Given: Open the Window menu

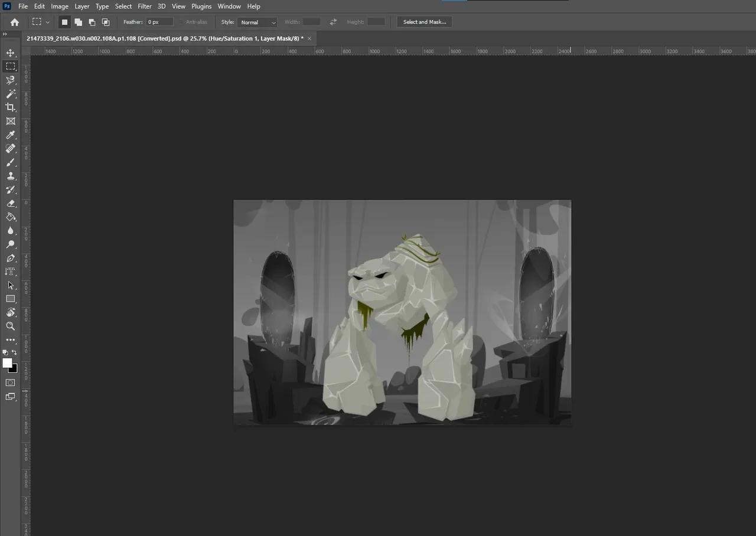Looking at the screenshot, I should [229, 6].
